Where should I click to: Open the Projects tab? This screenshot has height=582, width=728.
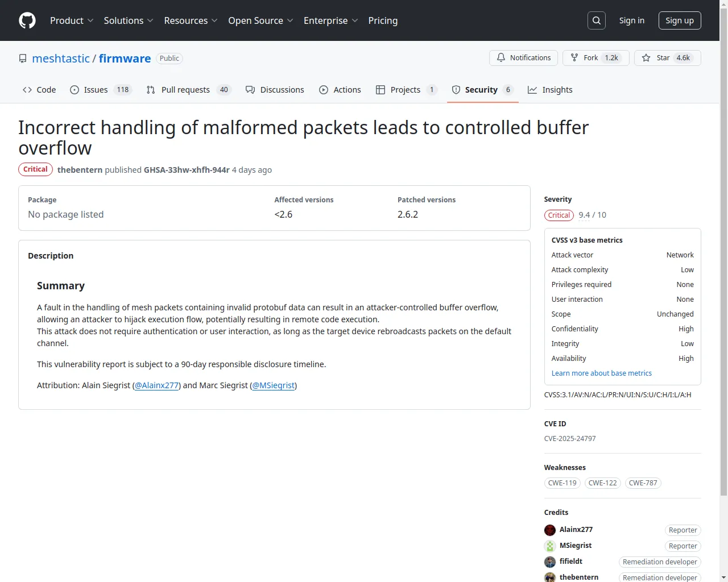pyautogui.click(x=406, y=90)
